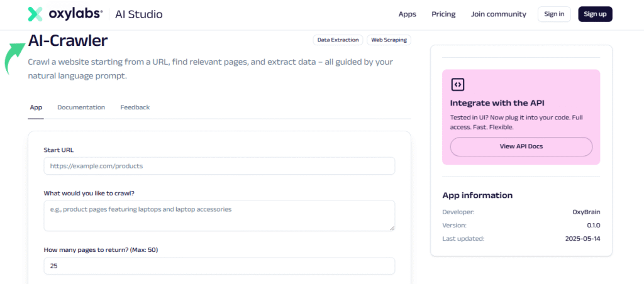Open the Feedback tab
Viewport: 644px width, 284px height.
tap(135, 107)
